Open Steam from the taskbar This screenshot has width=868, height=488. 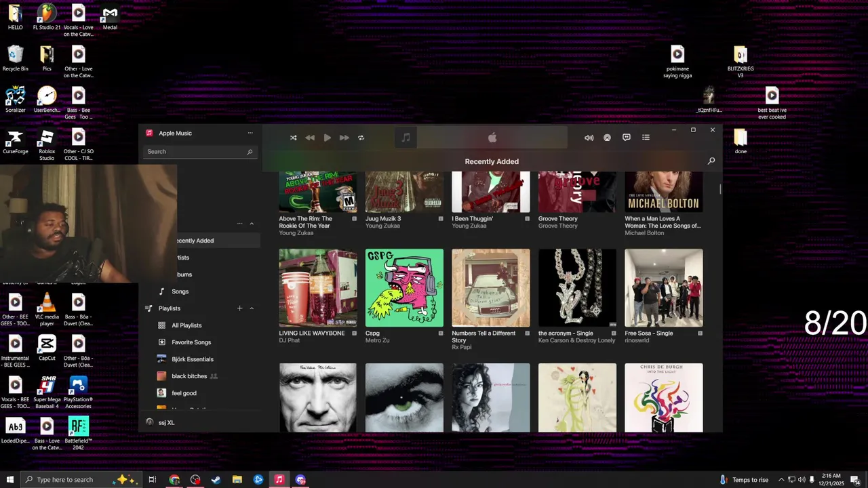click(216, 479)
